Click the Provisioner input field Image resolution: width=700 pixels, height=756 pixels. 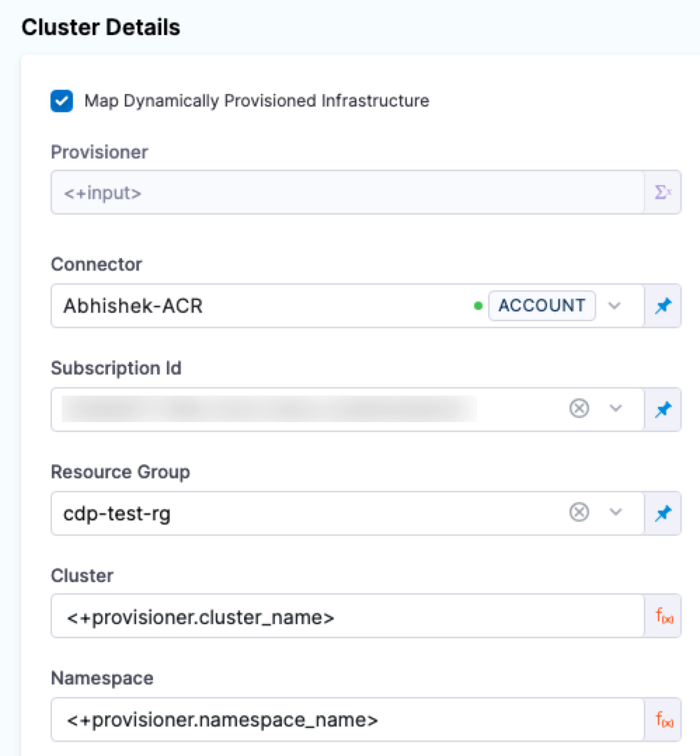pyautogui.click(x=347, y=192)
